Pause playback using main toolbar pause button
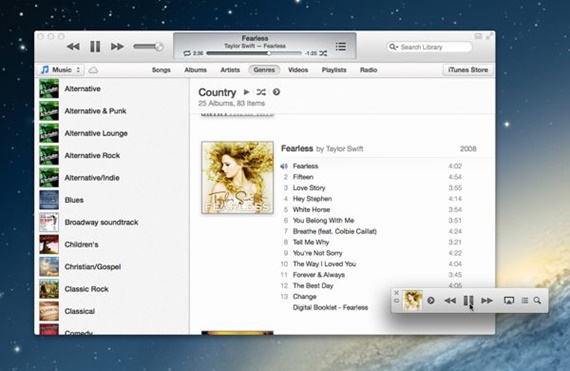Screen dimensions: 570x371 tap(95, 47)
